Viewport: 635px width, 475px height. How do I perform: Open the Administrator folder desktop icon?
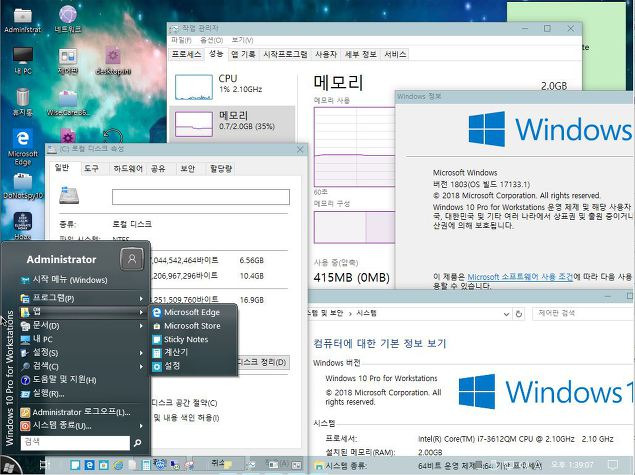[x=23, y=19]
